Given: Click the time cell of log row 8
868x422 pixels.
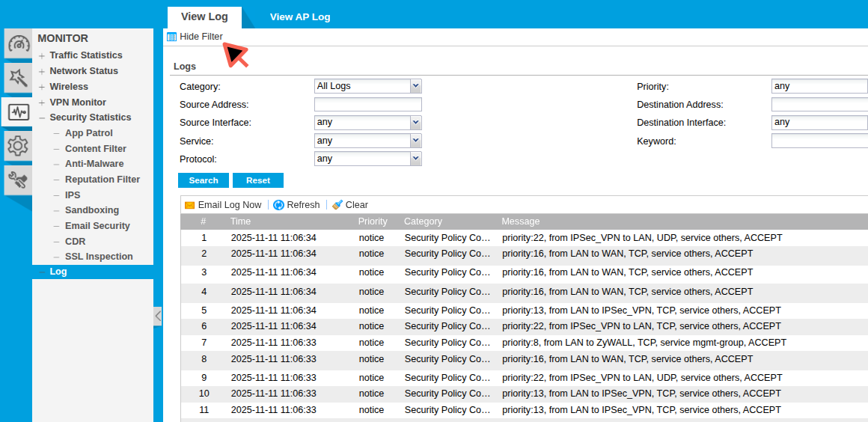Looking at the screenshot, I should 273,359.
